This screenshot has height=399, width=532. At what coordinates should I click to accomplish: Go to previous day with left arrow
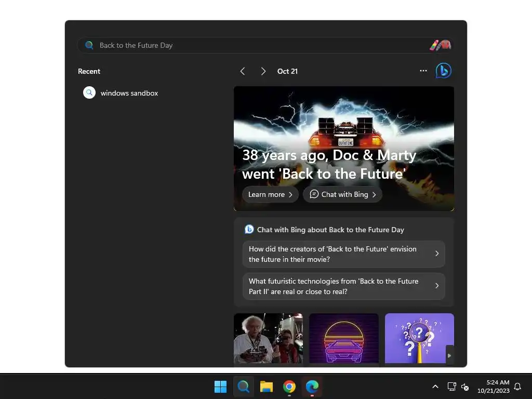click(x=243, y=71)
